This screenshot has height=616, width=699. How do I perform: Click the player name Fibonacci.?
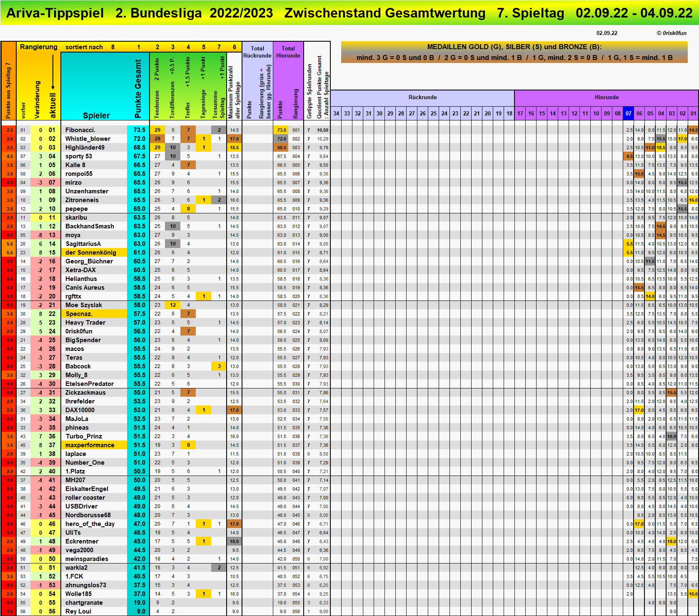pyautogui.click(x=80, y=130)
